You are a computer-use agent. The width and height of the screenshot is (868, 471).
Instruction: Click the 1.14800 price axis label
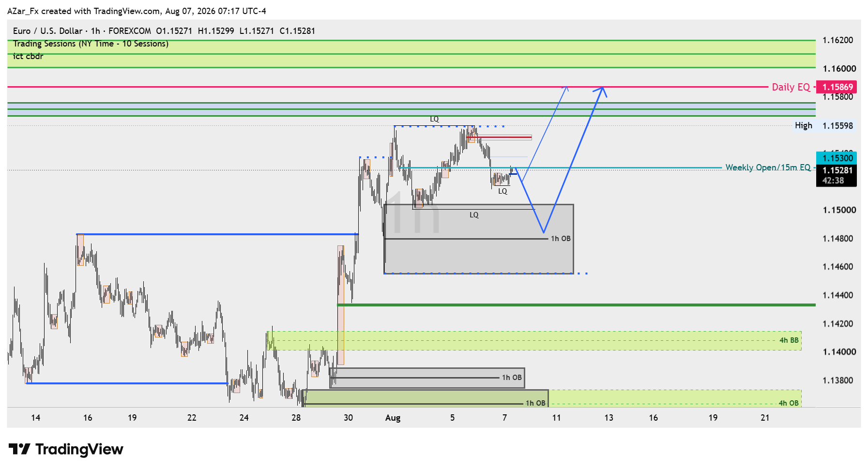838,239
